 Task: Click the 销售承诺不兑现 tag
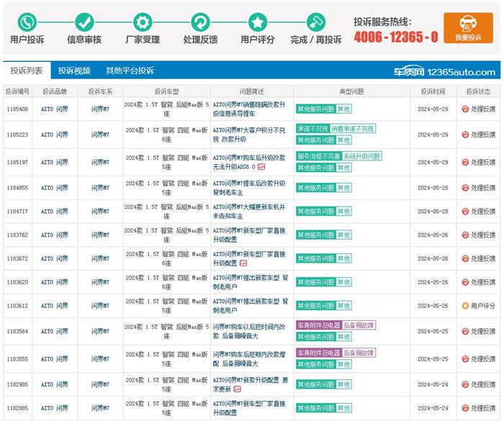(x=353, y=129)
